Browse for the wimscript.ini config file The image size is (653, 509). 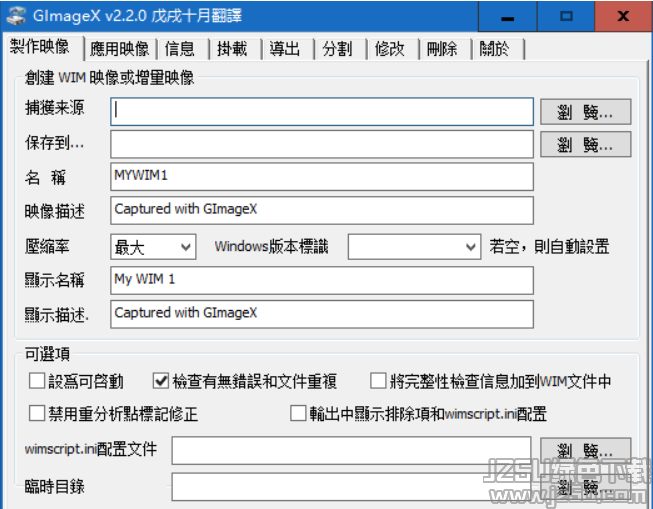coord(586,450)
